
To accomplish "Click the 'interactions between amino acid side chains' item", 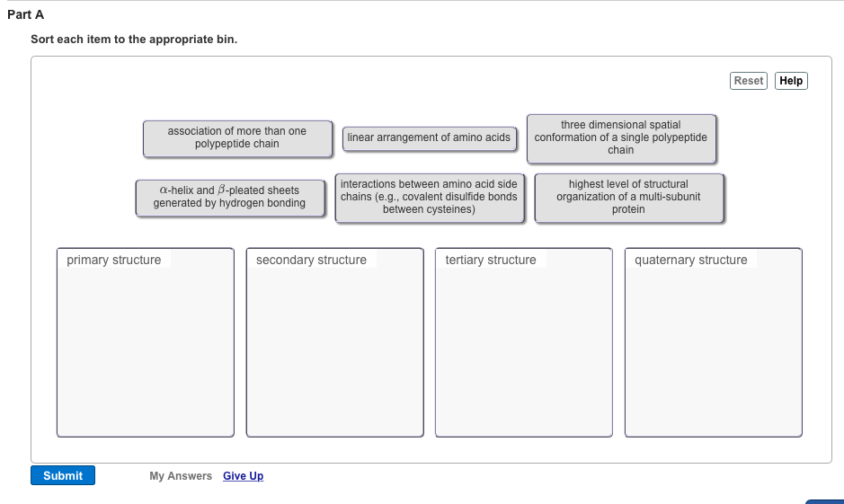I will click(429, 198).
